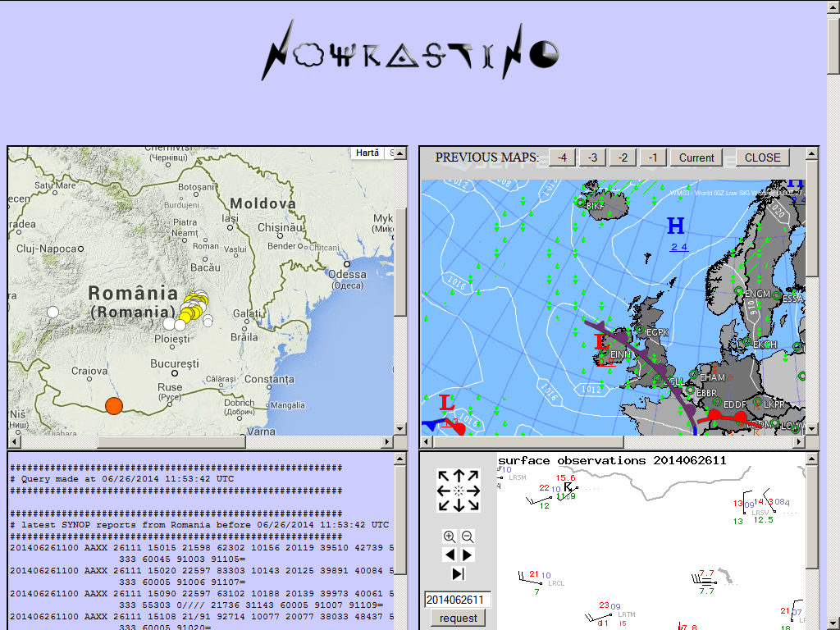This screenshot has width=840, height=630.
Task: Close the previous maps panel
Action: [x=762, y=157]
